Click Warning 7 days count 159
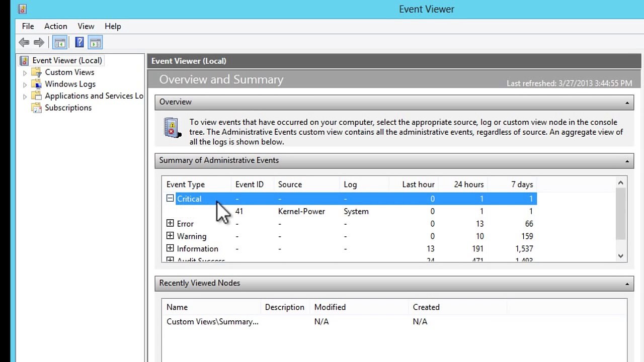 click(526, 236)
